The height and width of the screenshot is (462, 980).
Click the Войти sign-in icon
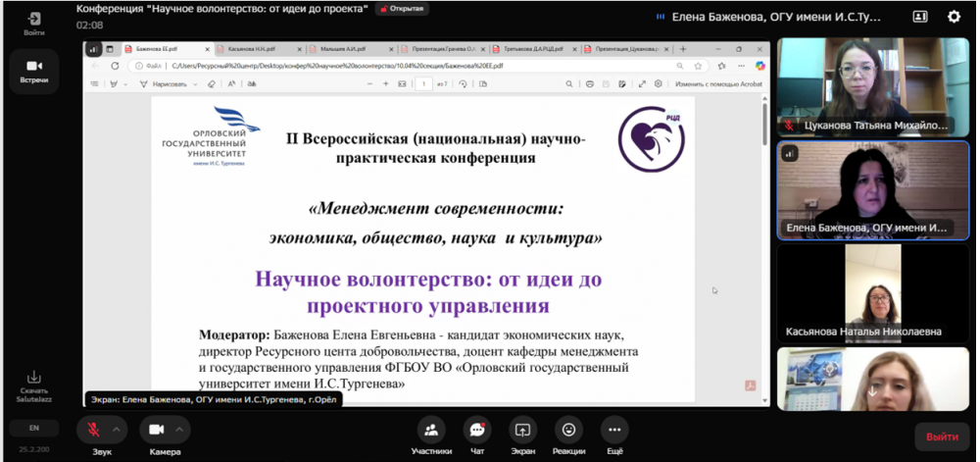(x=34, y=24)
